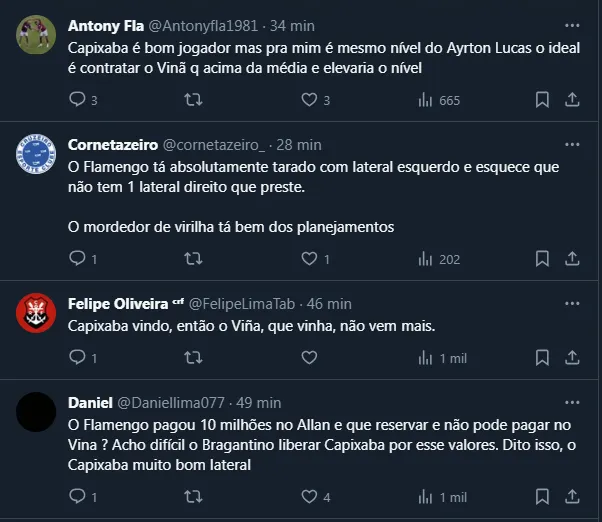Like Daniel's tweet about Allan

point(309,496)
